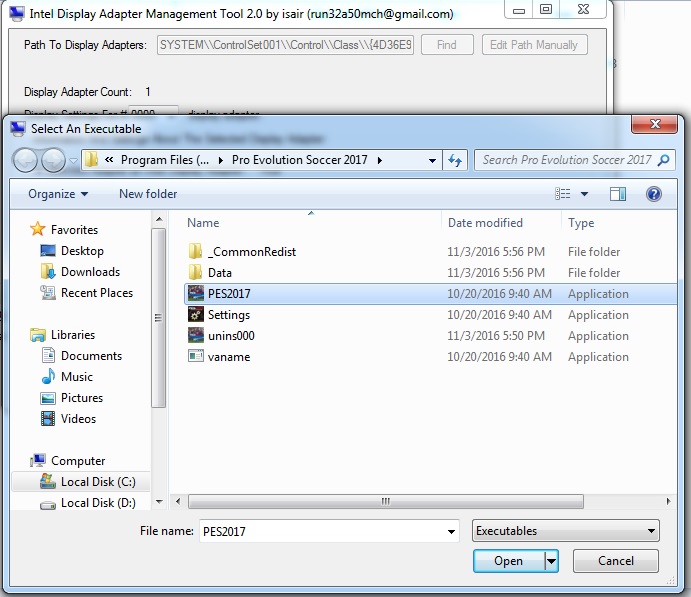Click the navigation pane scroll down arrow
The width and height of the screenshot is (691, 597).
pos(159,501)
